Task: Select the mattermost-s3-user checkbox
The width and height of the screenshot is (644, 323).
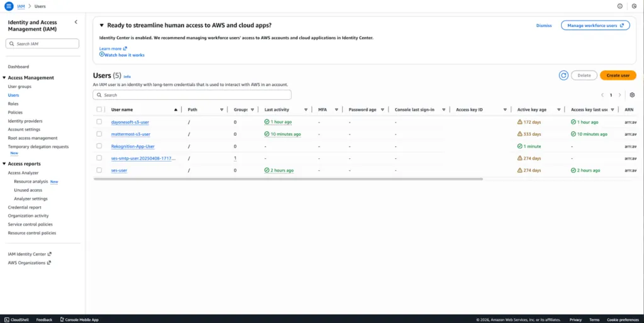Action: pyautogui.click(x=99, y=134)
